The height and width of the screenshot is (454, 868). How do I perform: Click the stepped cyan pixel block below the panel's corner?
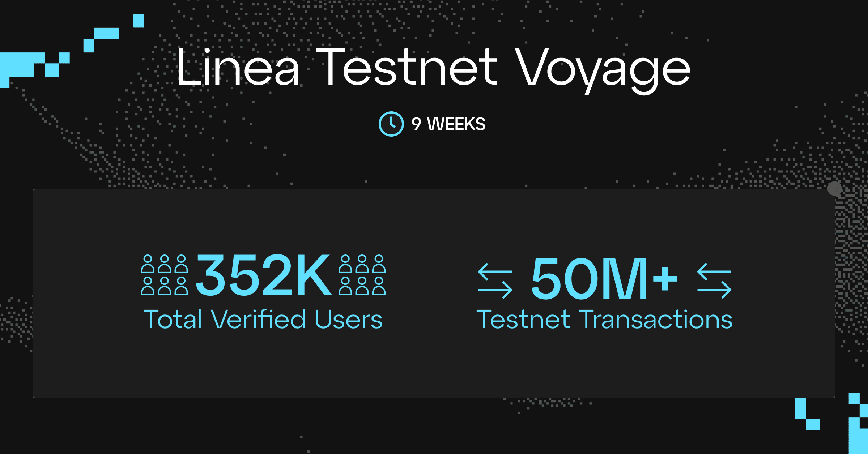click(807, 414)
